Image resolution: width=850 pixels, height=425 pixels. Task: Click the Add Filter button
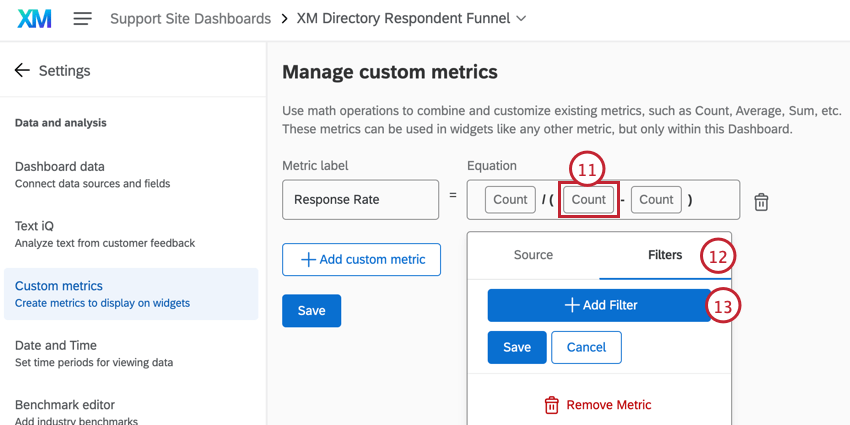pyautogui.click(x=599, y=305)
